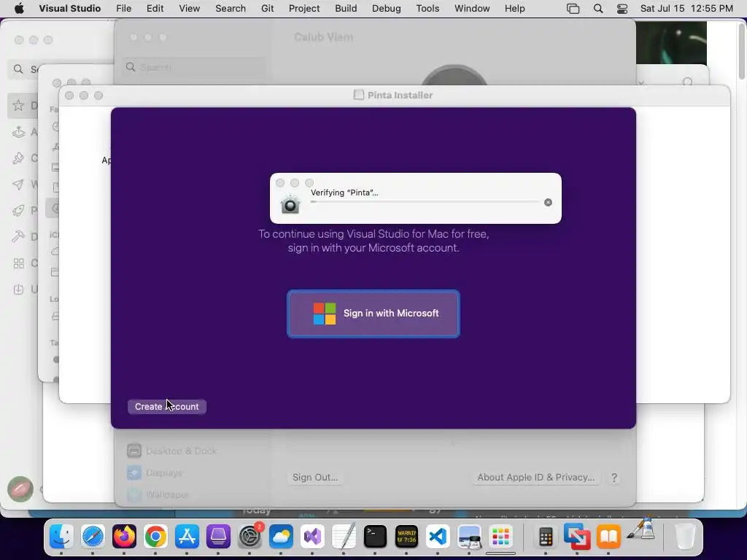Screen dimensions: 747x560
Task: Launch Safari from the Dock
Action: click(x=93, y=537)
